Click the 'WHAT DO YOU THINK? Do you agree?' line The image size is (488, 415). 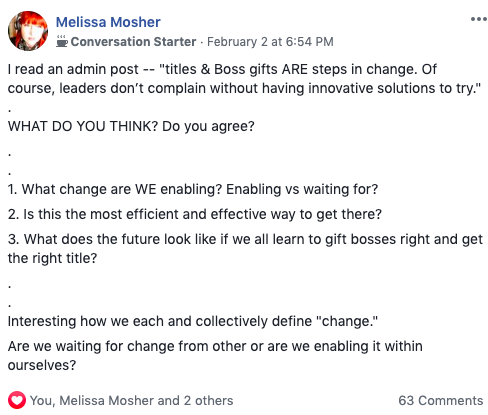tap(131, 126)
